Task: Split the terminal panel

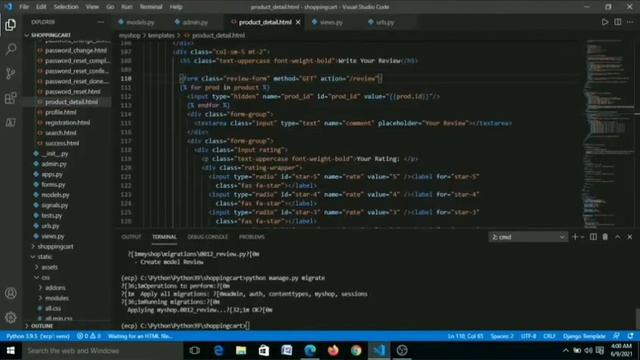Action: click(x=593, y=237)
